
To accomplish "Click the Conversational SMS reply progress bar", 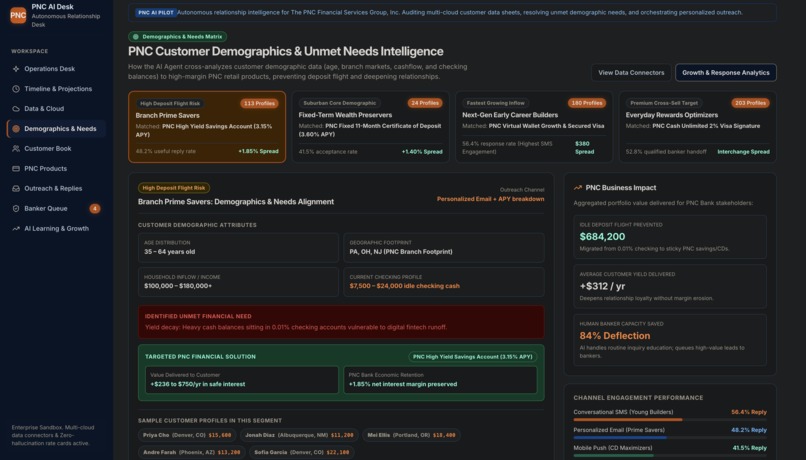I will pos(670,420).
